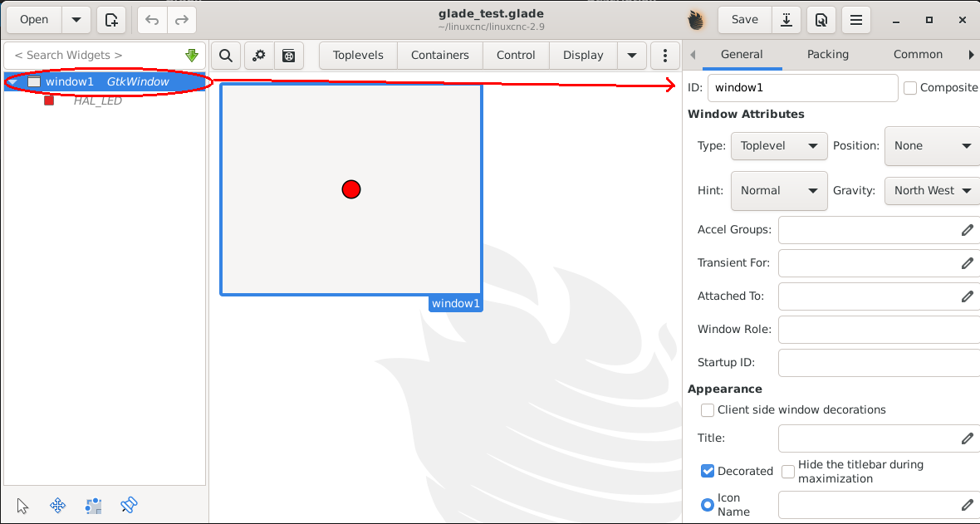Click the Glade flame logo icon
The image size is (980, 524).
696,20
